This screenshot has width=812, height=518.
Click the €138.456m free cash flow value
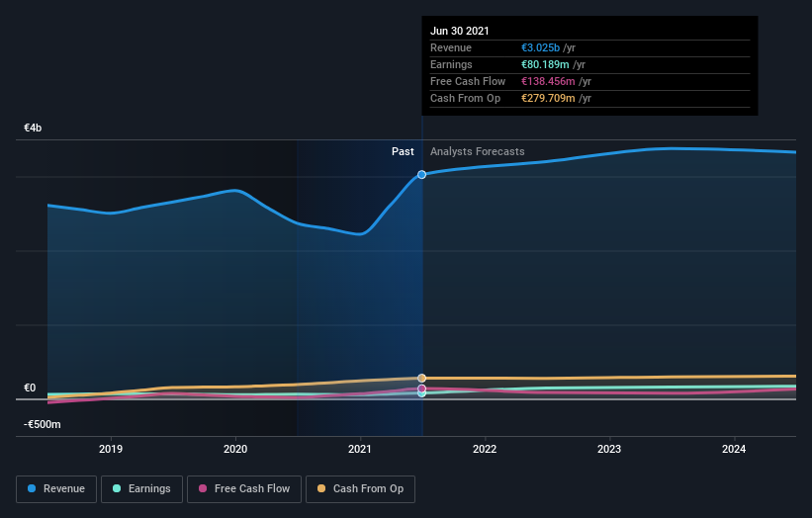click(x=548, y=81)
